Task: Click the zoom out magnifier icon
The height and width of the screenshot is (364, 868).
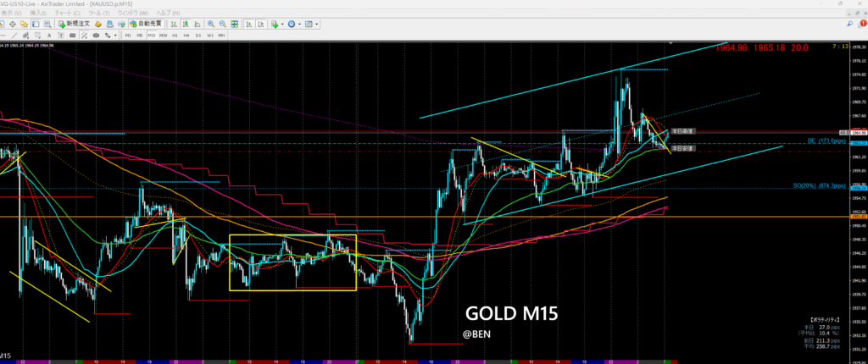Action: tap(223, 25)
